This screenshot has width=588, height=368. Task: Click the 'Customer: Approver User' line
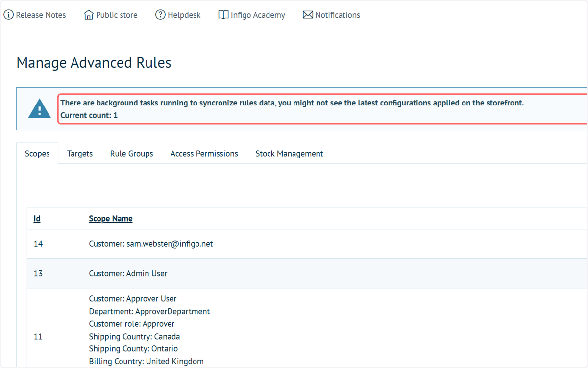pyautogui.click(x=133, y=299)
